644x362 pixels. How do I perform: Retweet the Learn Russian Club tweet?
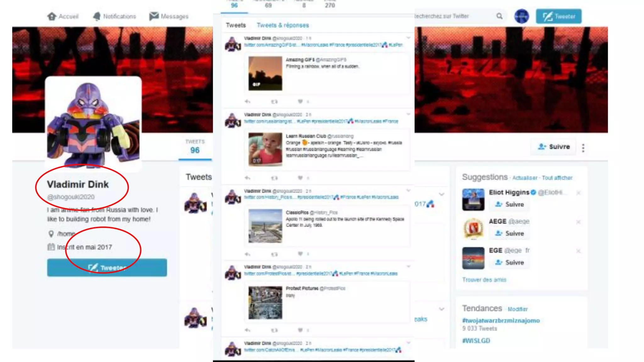tap(274, 178)
